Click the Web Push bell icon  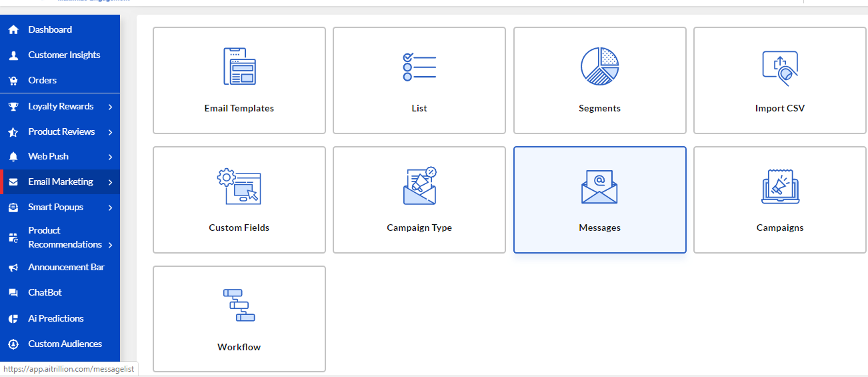13,157
